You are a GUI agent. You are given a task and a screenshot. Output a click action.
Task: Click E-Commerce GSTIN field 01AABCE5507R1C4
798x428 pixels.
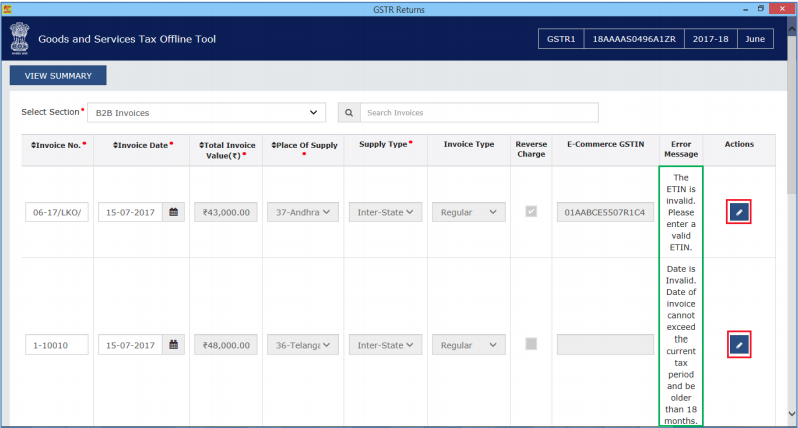[605, 212]
